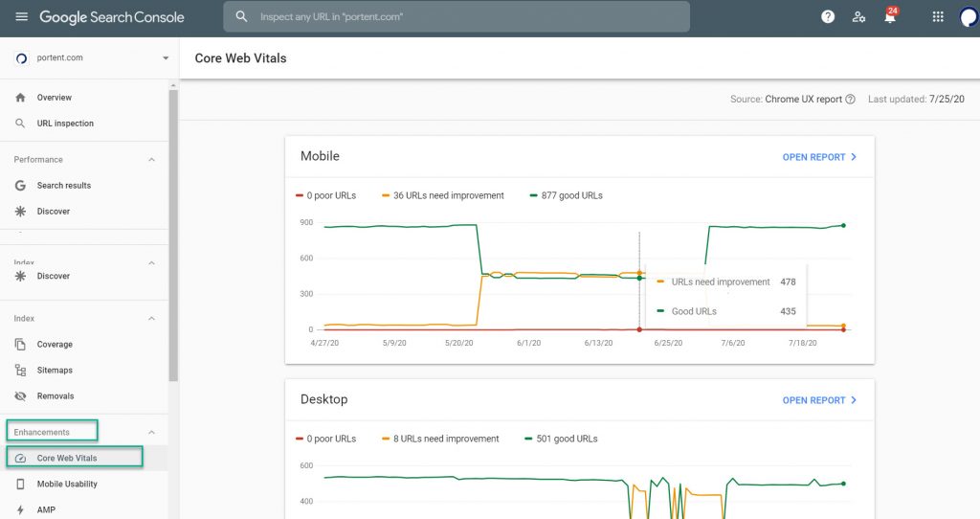
Task: Click the Google Search Console logo
Action: pyautogui.click(x=112, y=17)
